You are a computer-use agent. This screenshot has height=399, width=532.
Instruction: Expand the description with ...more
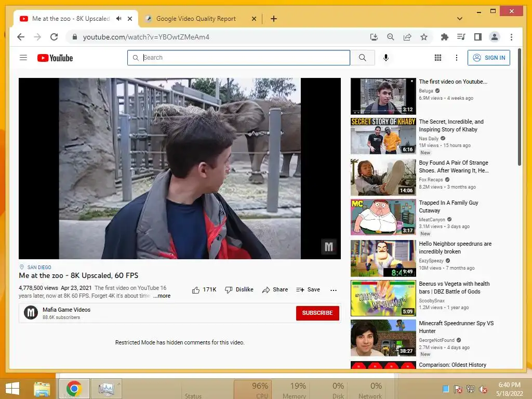[162, 296]
